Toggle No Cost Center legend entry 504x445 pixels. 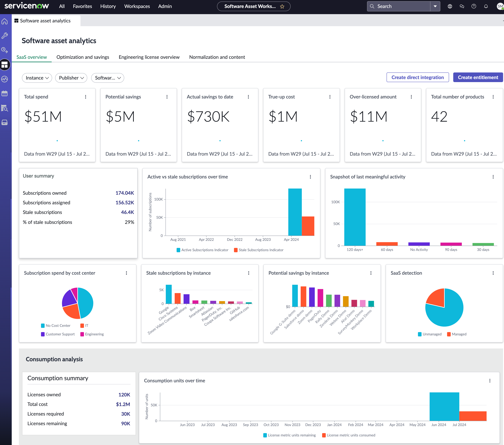[56, 325]
